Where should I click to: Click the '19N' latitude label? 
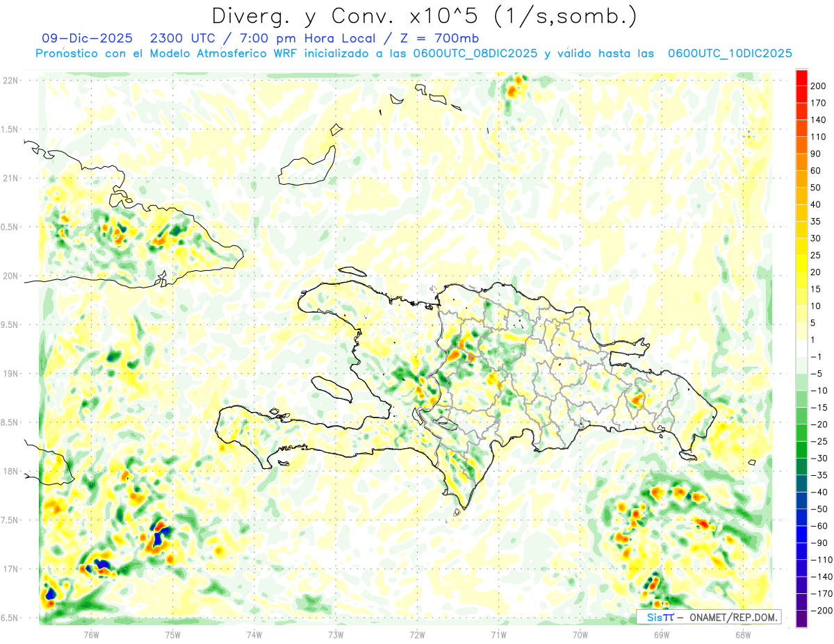[x=10, y=374]
